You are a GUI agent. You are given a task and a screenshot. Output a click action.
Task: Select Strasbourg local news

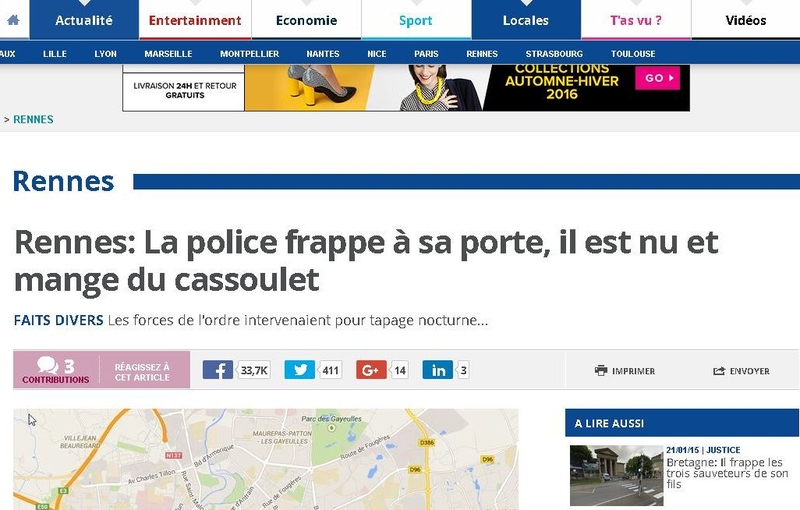pyautogui.click(x=554, y=54)
